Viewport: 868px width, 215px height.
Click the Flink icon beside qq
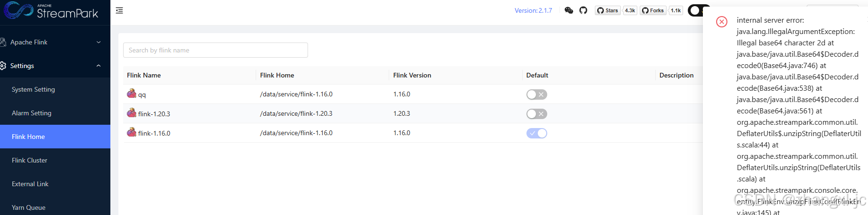pos(132,94)
